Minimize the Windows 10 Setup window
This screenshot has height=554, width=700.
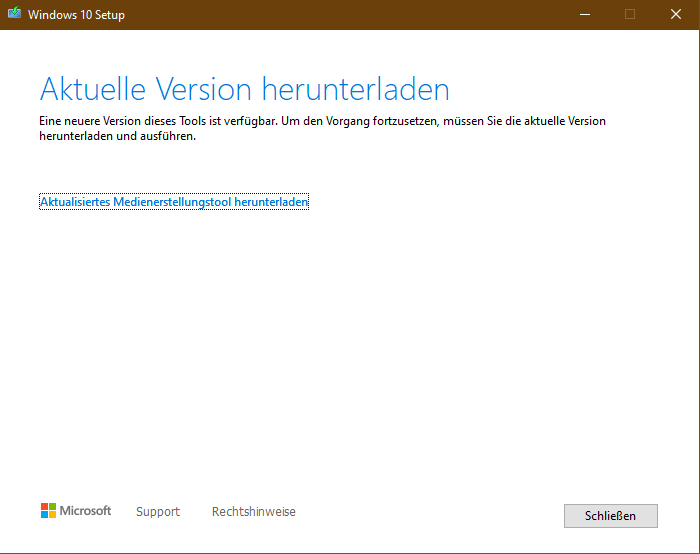pyautogui.click(x=585, y=14)
